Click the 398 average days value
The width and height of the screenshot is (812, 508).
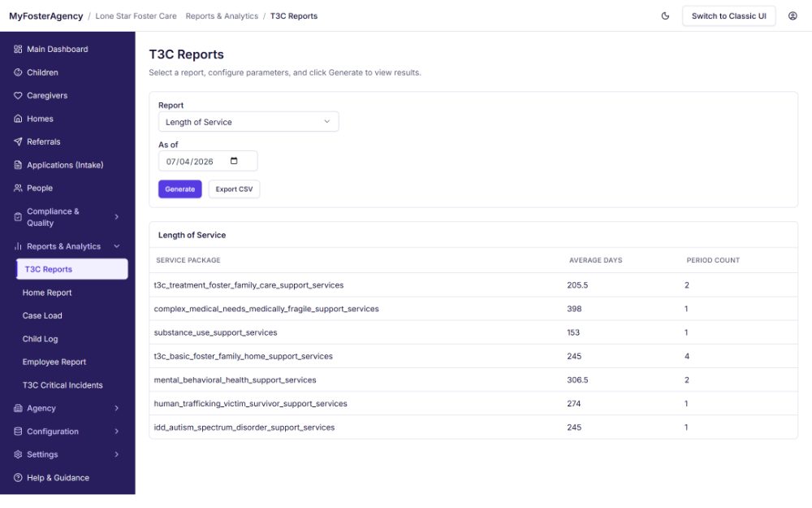[x=574, y=309]
